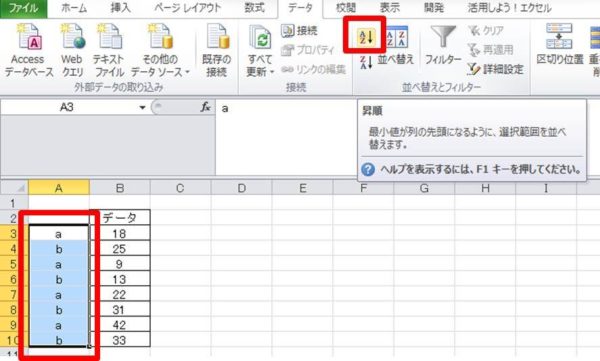Toggle the フィルター (Filter) funnel
Viewport: 600px width, 361px height.
coord(443,45)
